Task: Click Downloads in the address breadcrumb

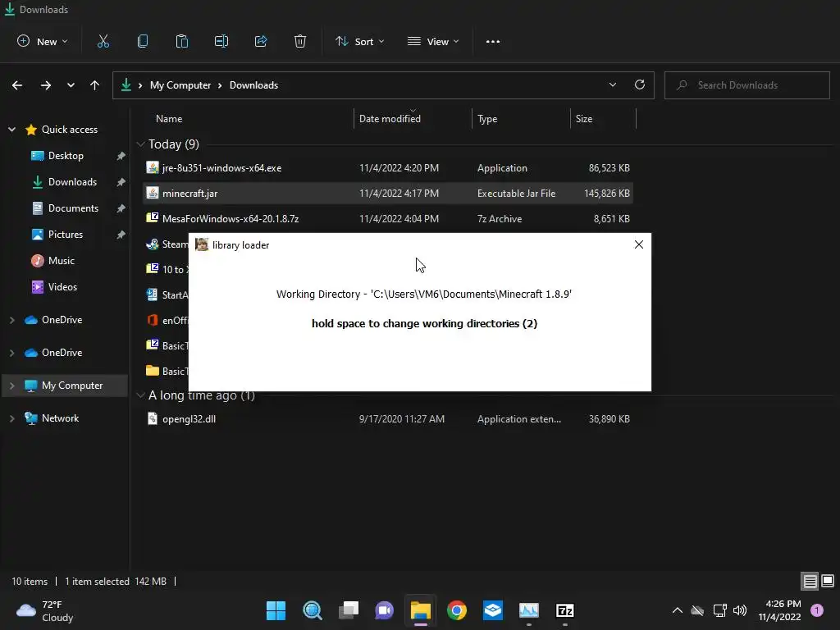Action: [254, 85]
